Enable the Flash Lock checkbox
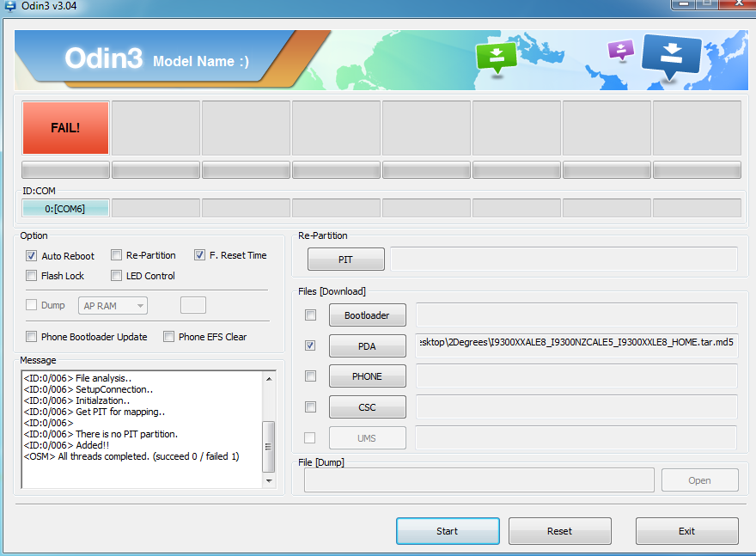The height and width of the screenshot is (556, 756). point(31,275)
